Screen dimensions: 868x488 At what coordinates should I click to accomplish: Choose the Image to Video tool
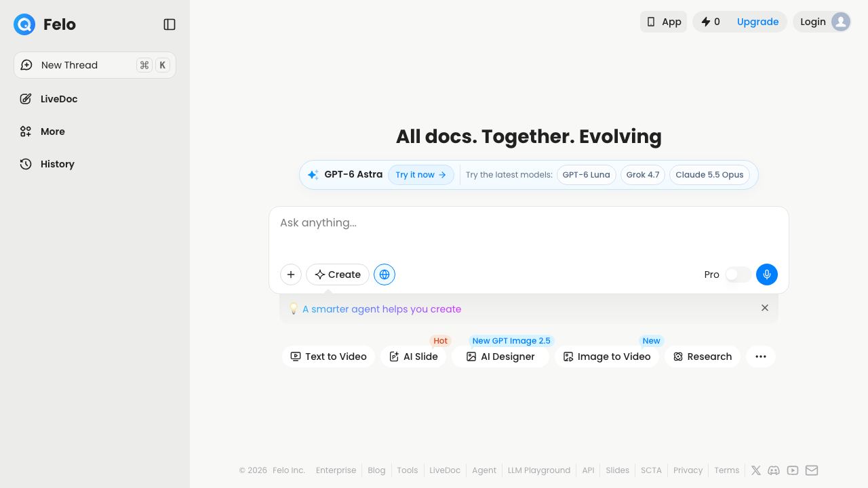(x=607, y=357)
